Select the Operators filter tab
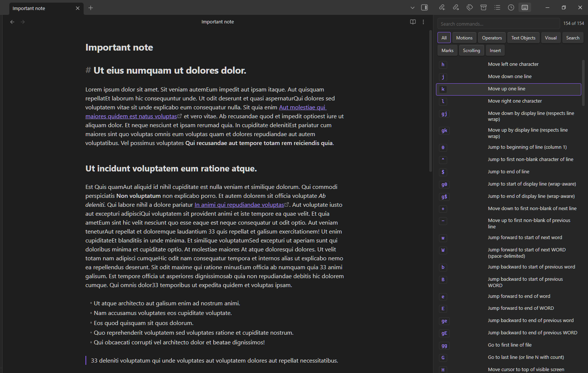 [492, 38]
